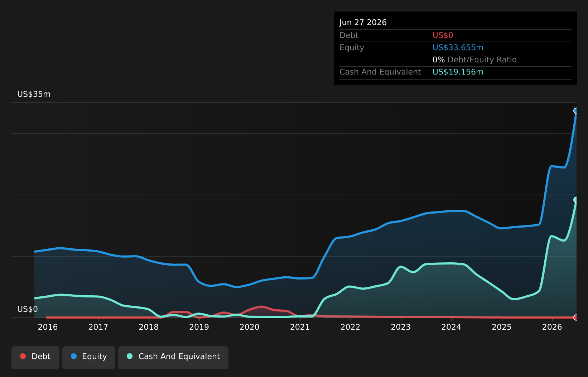
Task: Click the US$35m y-axis label
Action: pyautogui.click(x=34, y=94)
